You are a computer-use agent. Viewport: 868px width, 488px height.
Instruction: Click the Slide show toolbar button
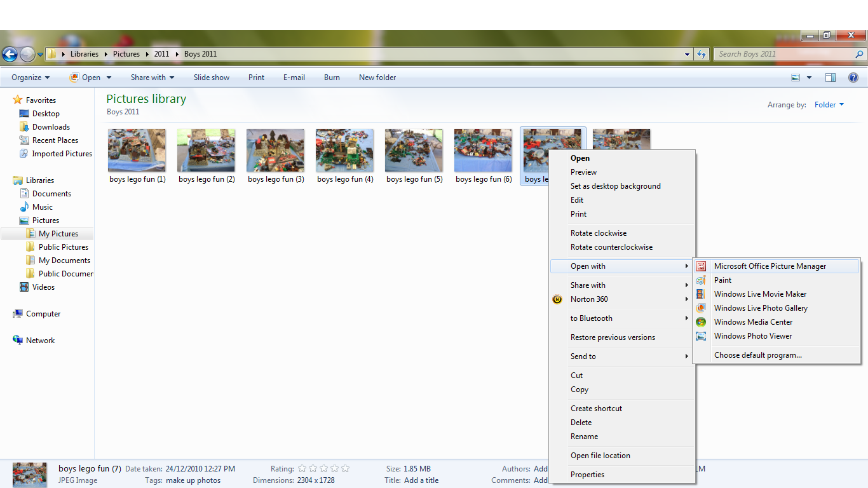coord(212,78)
